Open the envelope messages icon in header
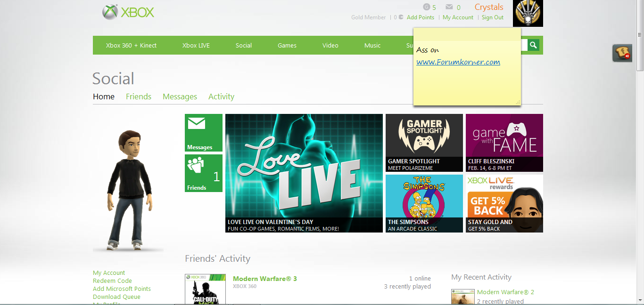This screenshot has height=305, width=644. click(x=449, y=7)
